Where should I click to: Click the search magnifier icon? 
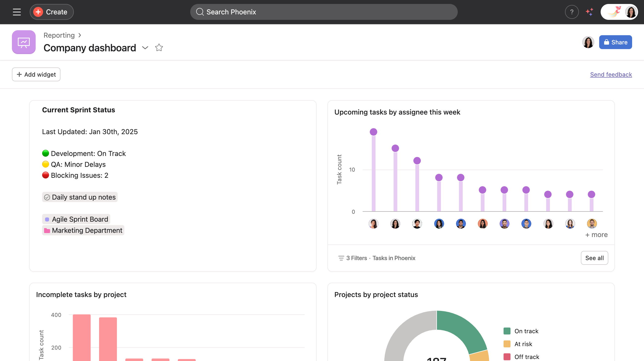199,12
